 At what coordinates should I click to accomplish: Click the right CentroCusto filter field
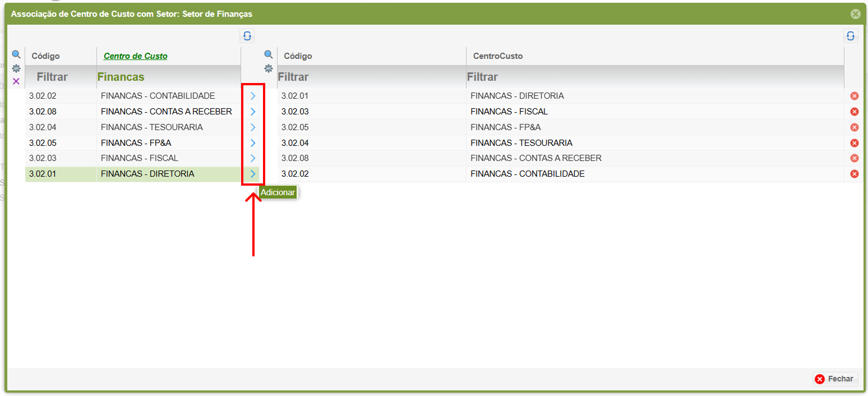(654, 77)
